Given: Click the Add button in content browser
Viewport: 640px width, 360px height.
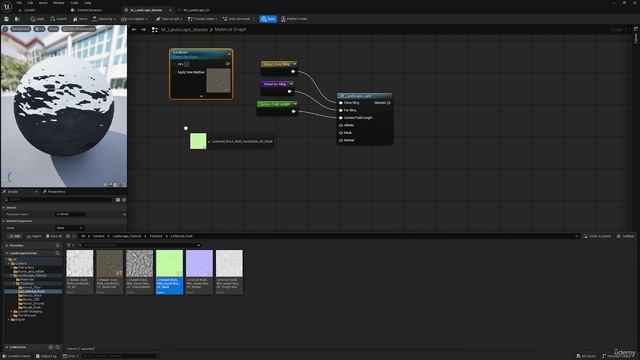Looking at the screenshot, I should point(15,236).
